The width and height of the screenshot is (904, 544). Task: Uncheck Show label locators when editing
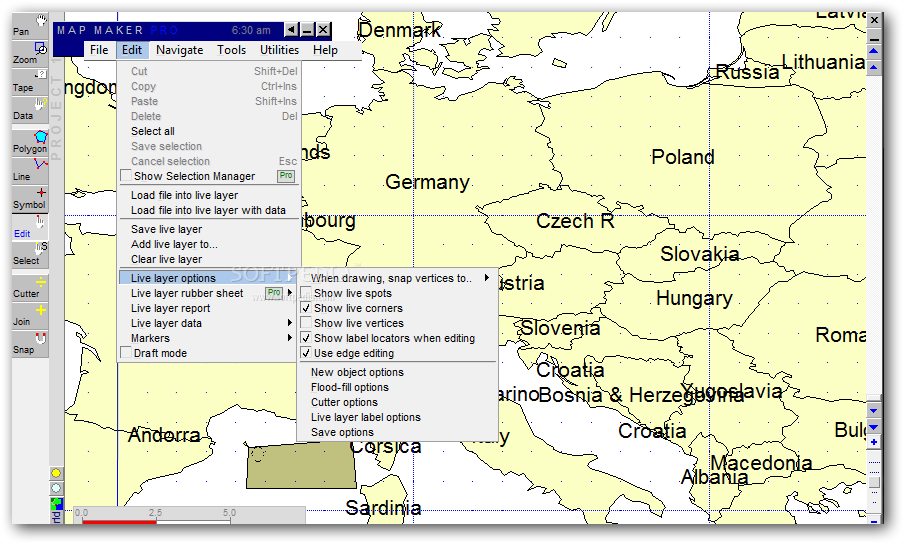point(306,338)
